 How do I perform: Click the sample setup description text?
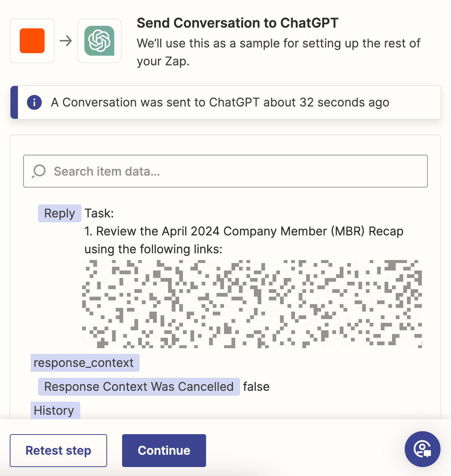pyautogui.click(x=279, y=52)
